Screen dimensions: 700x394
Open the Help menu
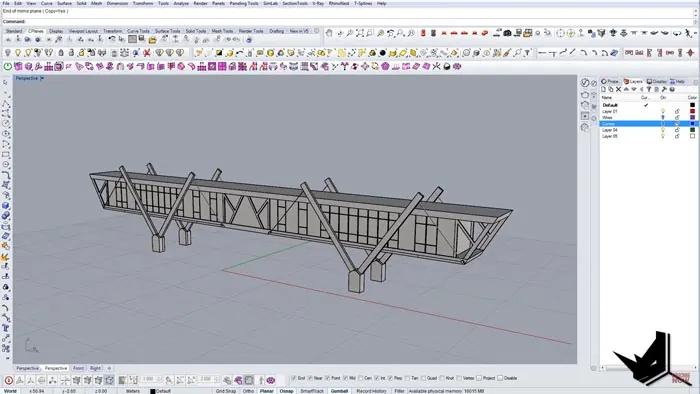pyautogui.click(x=381, y=3)
